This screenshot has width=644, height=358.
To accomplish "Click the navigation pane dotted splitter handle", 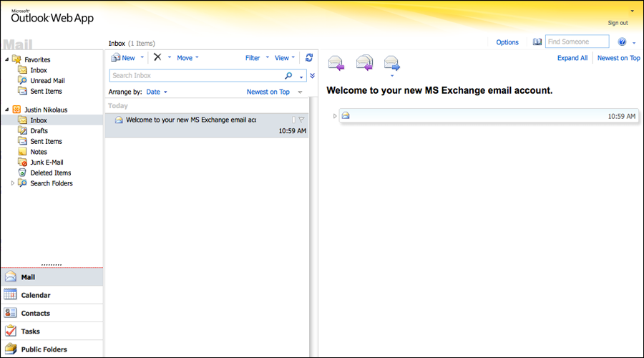I will pos(52,265).
